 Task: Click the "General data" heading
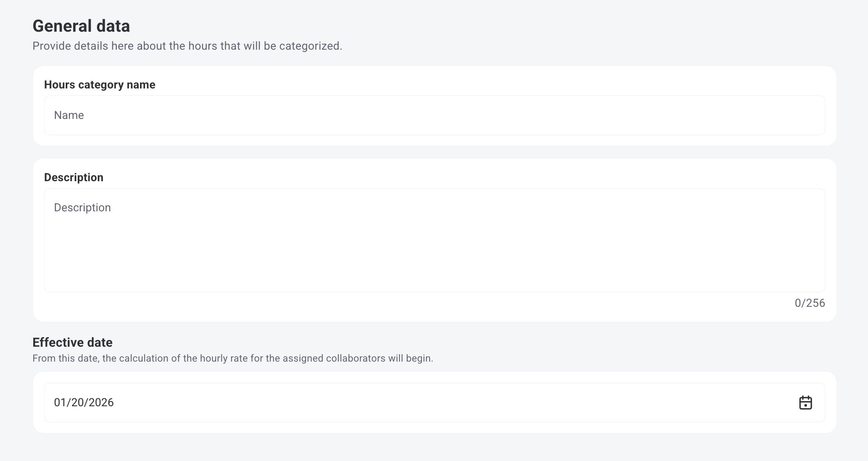point(81,26)
